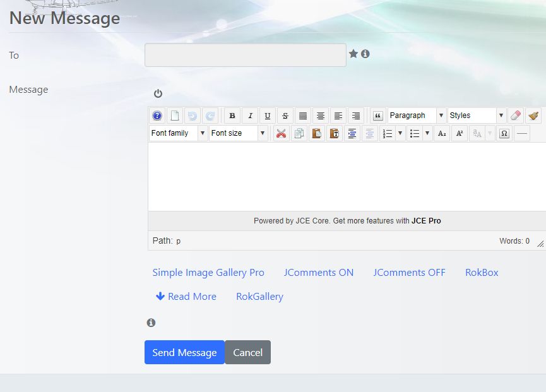This screenshot has width=546, height=392.
Task: Insert a Read More break
Action: [x=186, y=296]
